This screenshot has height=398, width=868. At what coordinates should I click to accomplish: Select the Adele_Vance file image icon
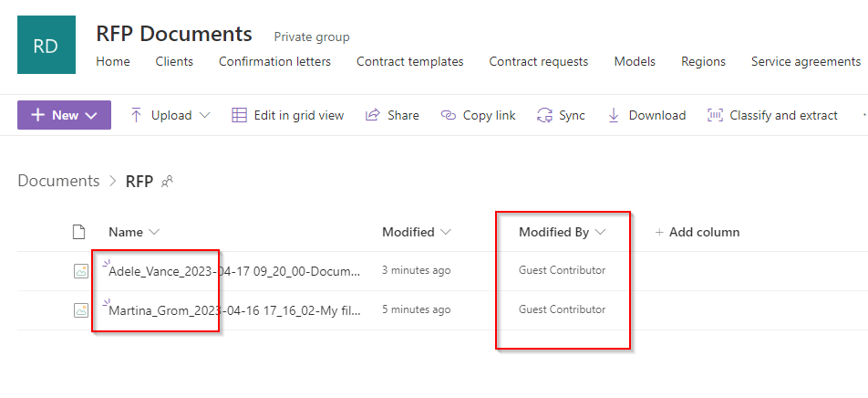[x=80, y=270]
